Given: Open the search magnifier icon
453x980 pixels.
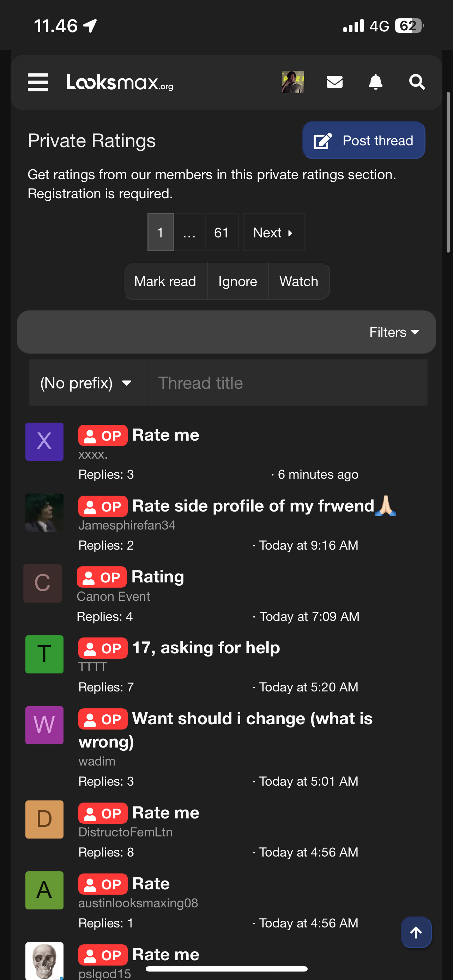Looking at the screenshot, I should pyautogui.click(x=417, y=82).
